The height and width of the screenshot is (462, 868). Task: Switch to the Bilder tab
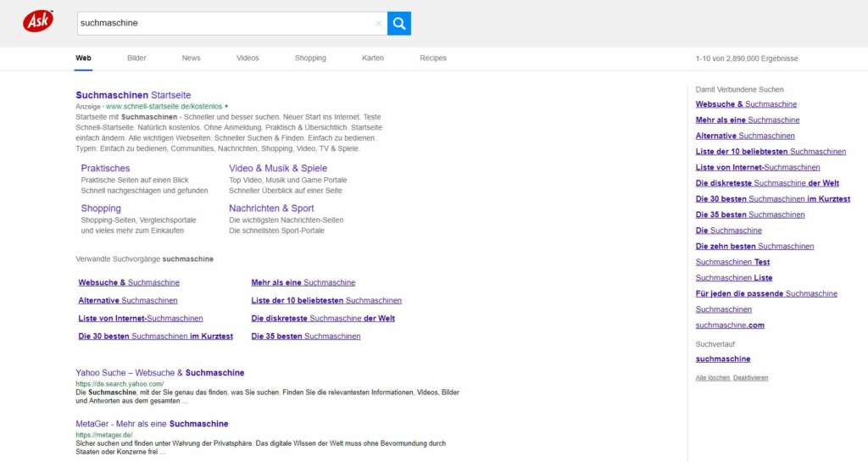click(136, 58)
